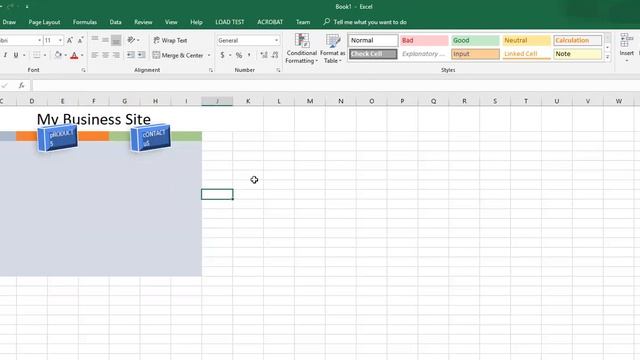Image resolution: width=640 pixels, height=360 pixels.
Task: Increase font size with the grow font icon
Action: [x=70, y=40]
